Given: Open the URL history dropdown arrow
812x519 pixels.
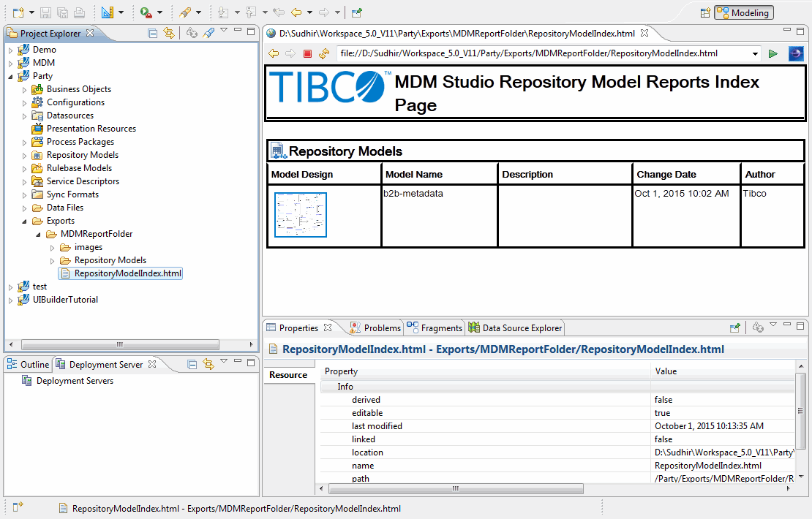Looking at the screenshot, I should tap(755, 54).
